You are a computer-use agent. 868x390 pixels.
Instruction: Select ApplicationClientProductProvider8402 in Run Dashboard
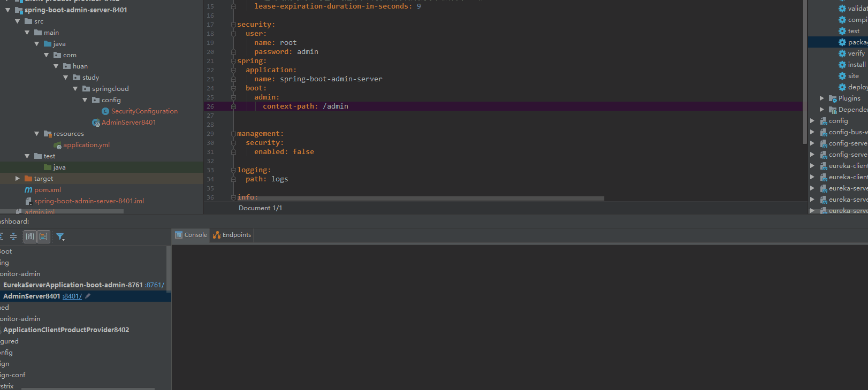pyautogui.click(x=66, y=330)
